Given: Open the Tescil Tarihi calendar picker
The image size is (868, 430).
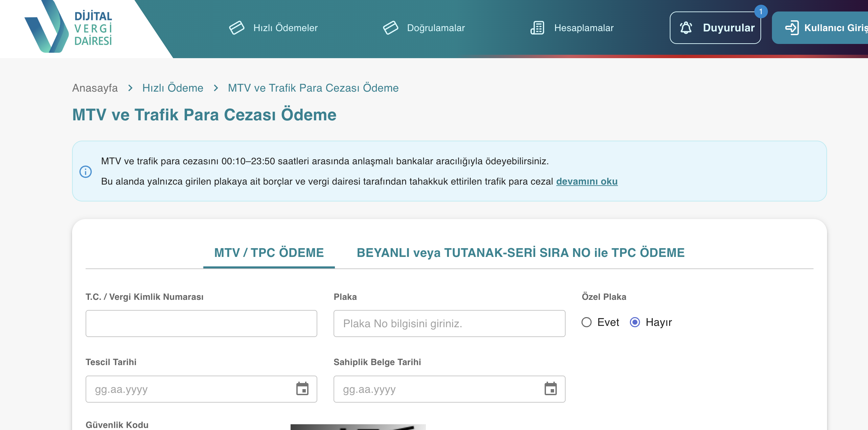Looking at the screenshot, I should (302, 389).
